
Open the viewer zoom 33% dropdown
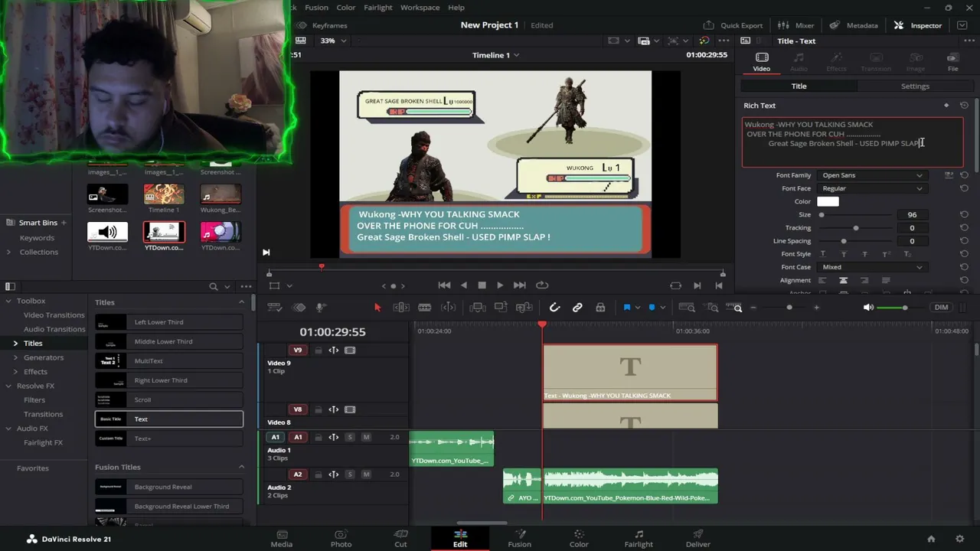click(333, 41)
